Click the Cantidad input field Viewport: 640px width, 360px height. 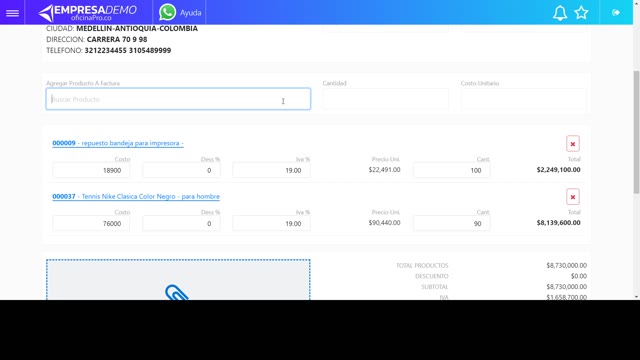coord(385,99)
